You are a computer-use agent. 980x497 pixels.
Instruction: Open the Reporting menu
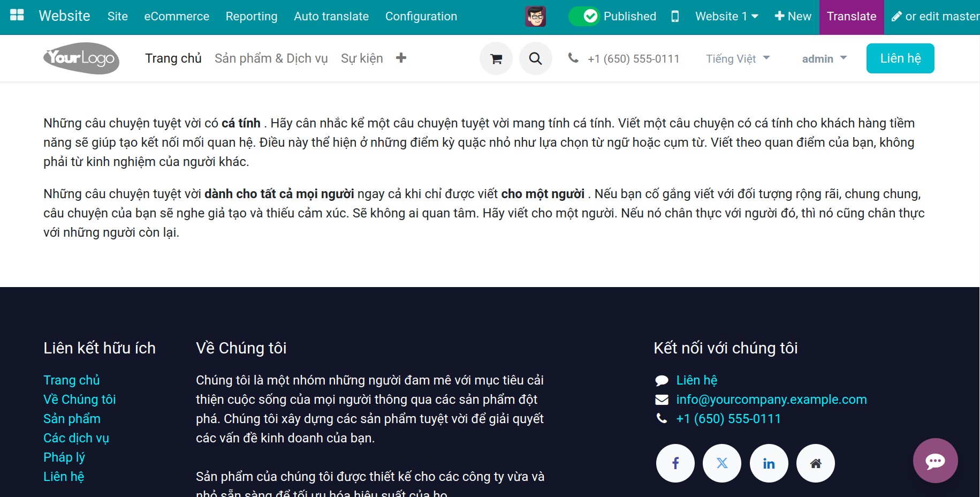coord(252,16)
